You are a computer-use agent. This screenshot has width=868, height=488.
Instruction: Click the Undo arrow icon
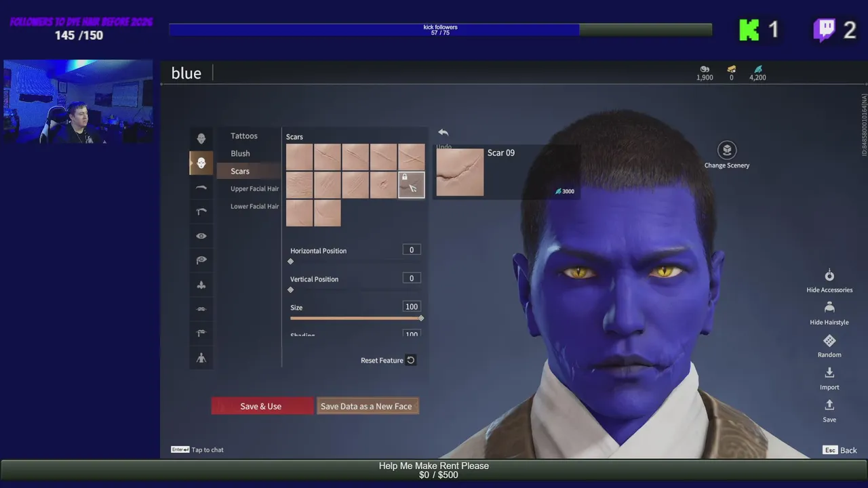[443, 133]
